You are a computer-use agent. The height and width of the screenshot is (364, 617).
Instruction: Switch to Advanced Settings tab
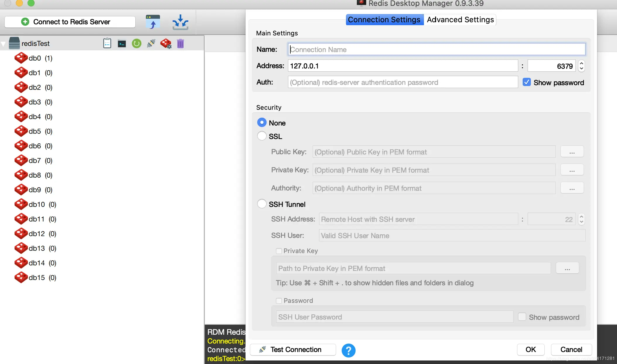(x=460, y=20)
